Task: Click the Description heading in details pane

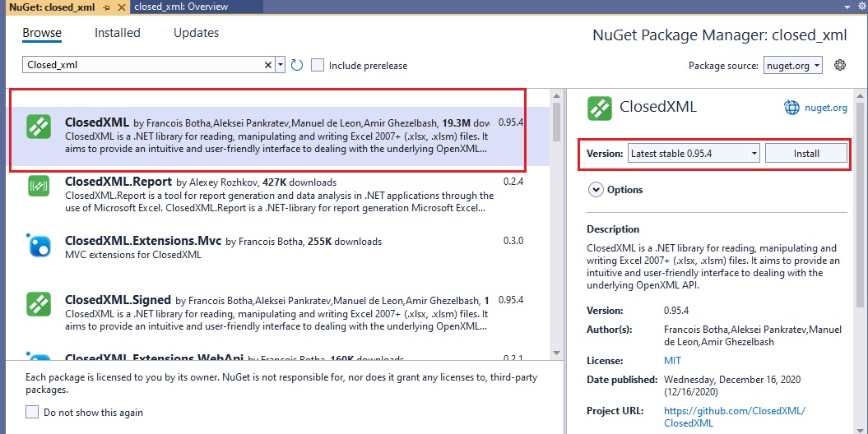Action: (613, 229)
